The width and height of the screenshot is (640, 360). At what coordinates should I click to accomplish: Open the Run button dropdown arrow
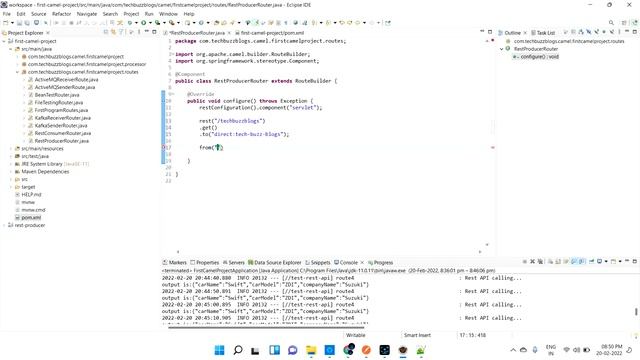pyautogui.click(x=150, y=23)
